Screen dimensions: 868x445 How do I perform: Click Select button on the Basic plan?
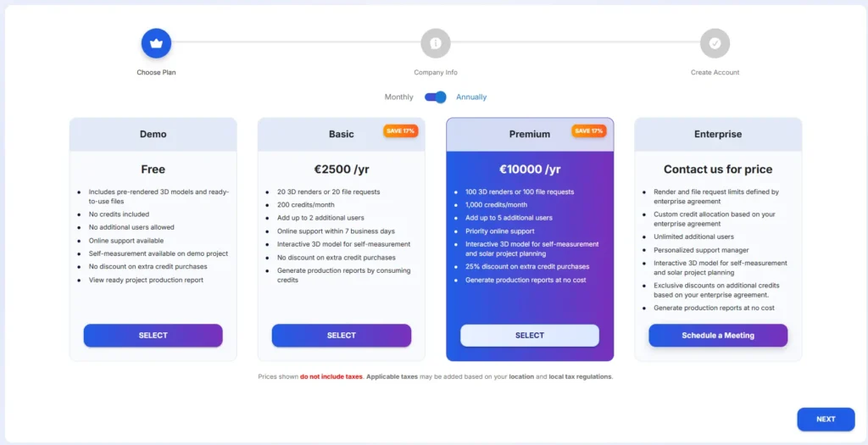pyautogui.click(x=342, y=336)
